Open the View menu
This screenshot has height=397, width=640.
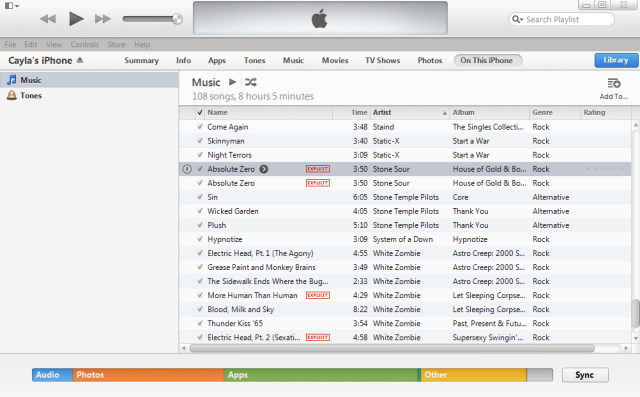point(54,44)
